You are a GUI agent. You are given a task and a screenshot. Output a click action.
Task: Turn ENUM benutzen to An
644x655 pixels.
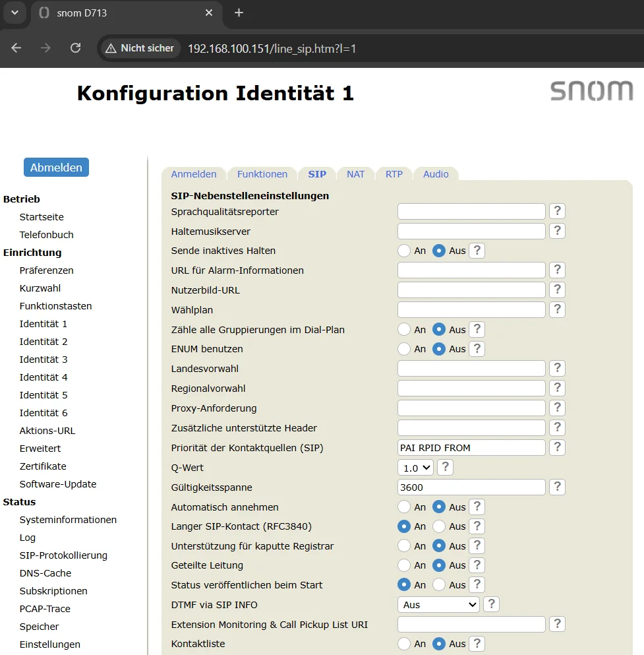[x=404, y=349]
